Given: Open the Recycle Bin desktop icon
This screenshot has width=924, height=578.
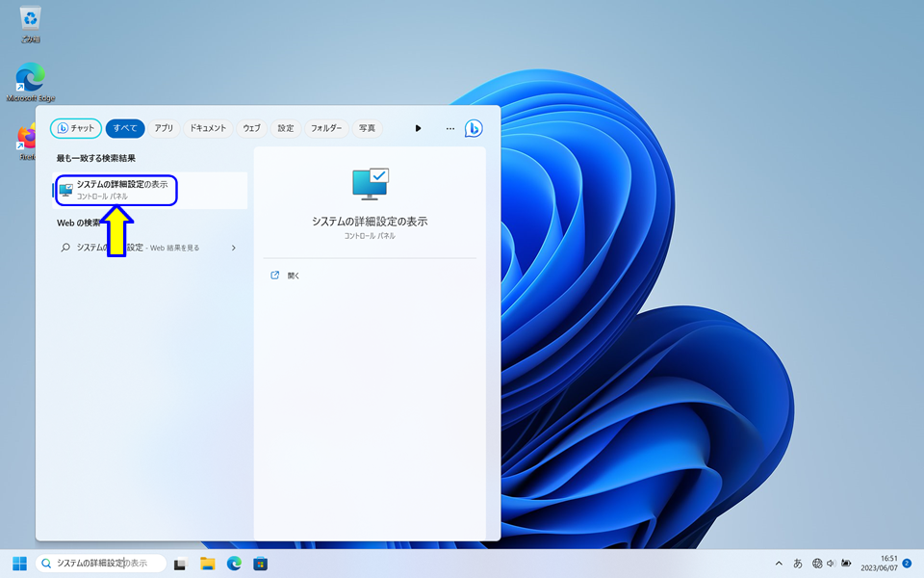Looking at the screenshot, I should coord(30,24).
